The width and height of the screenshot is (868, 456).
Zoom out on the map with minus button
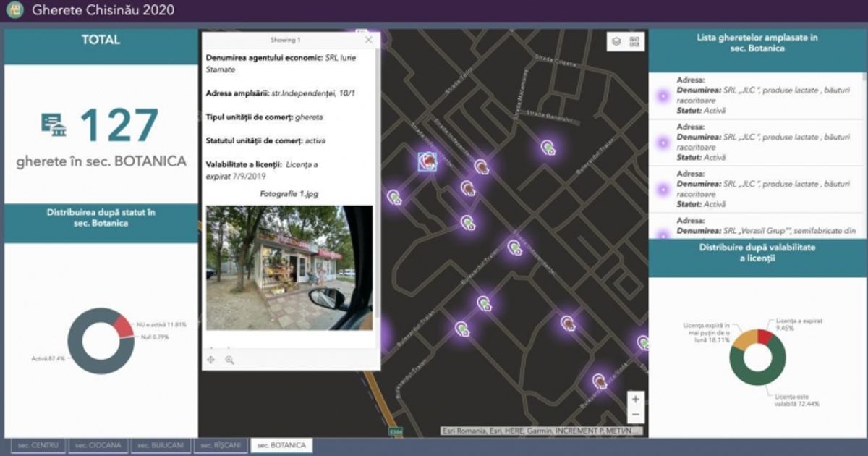635,415
